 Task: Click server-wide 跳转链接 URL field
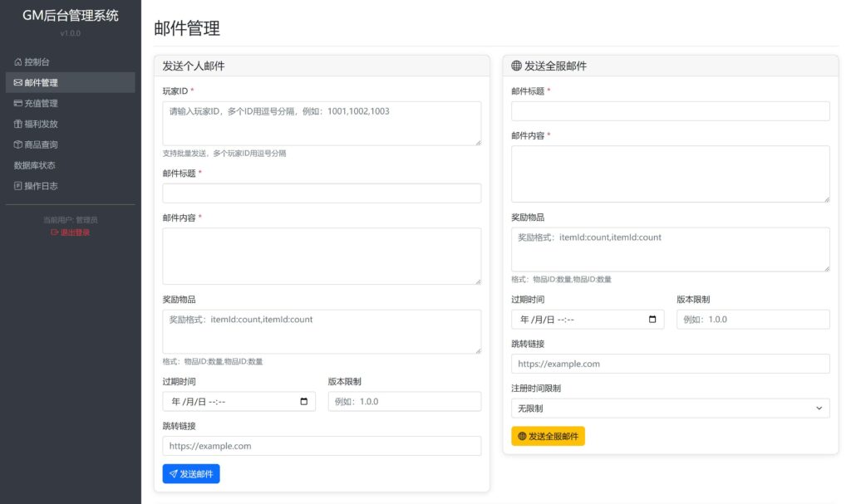[670, 364]
